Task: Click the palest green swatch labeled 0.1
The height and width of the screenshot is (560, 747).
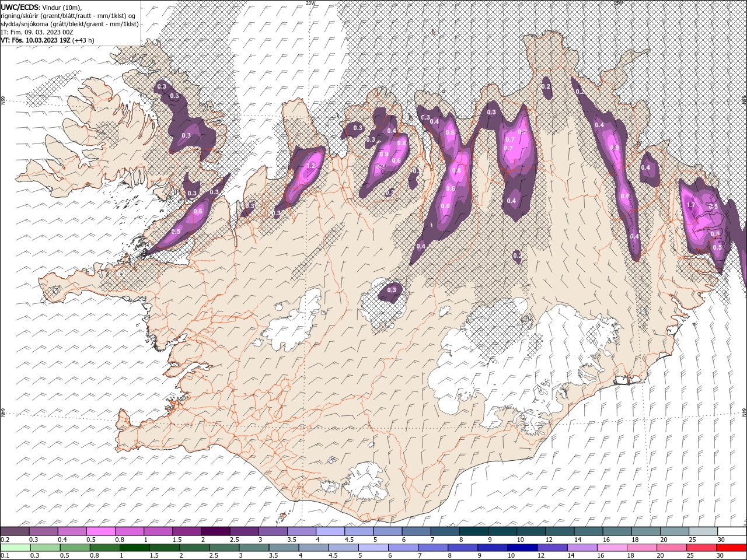Action: (15, 548)
